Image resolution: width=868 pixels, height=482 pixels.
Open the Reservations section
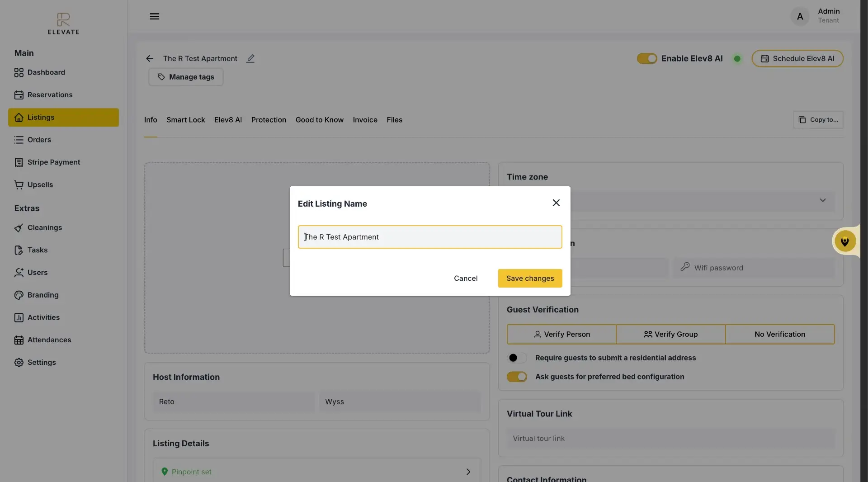(50, 95)
